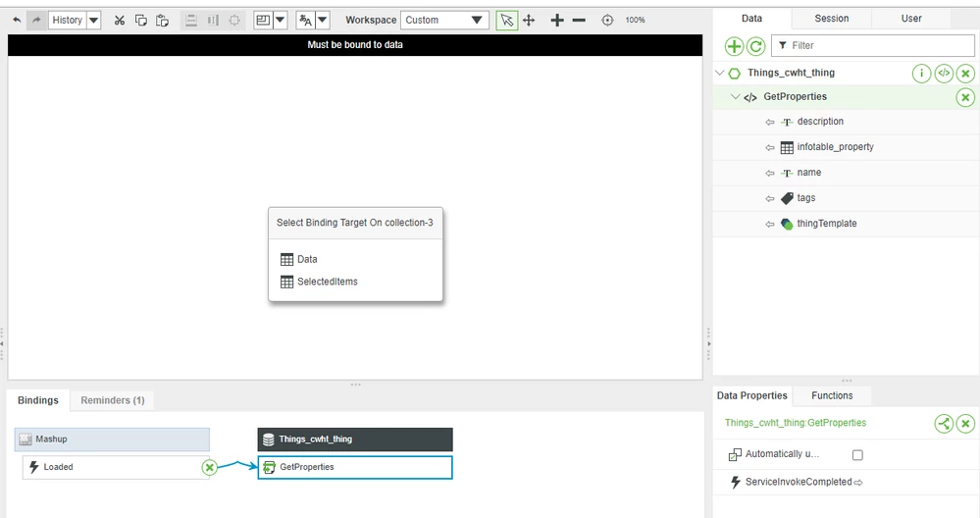
Task: Collapse the GetProperties service node
Action: (x=736, y=97)
